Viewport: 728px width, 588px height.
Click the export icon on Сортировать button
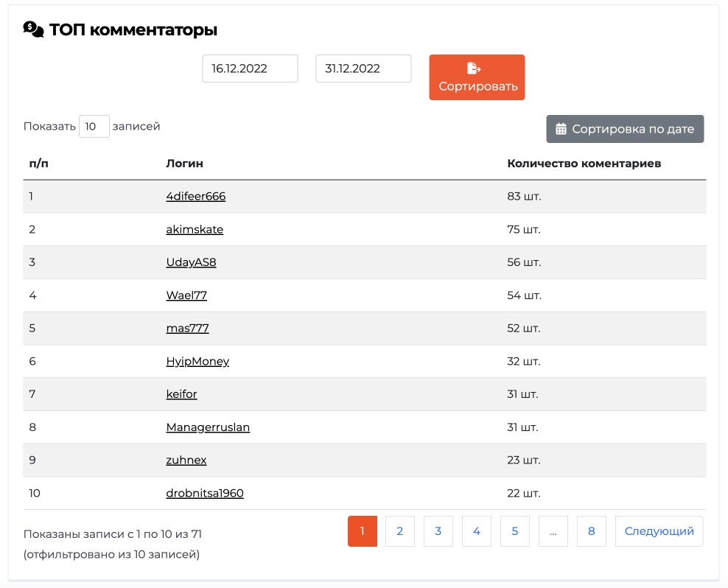(474, 69)
